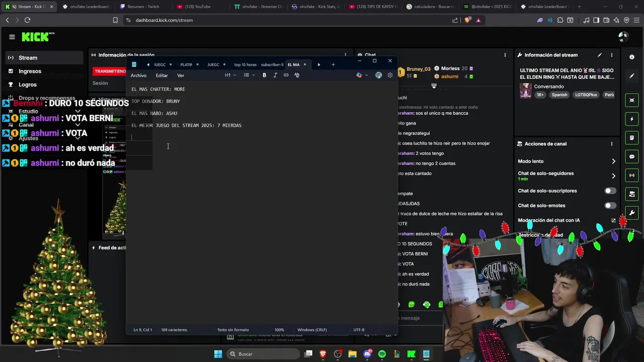The image size is (644, 362).
Task: Open the Kick hamburger menu
Action: pos(12,37)
